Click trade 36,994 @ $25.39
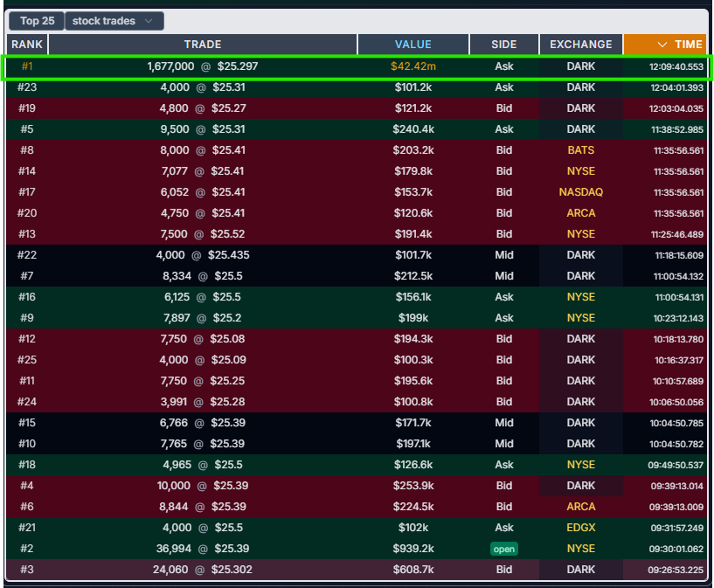 point(203,549)
